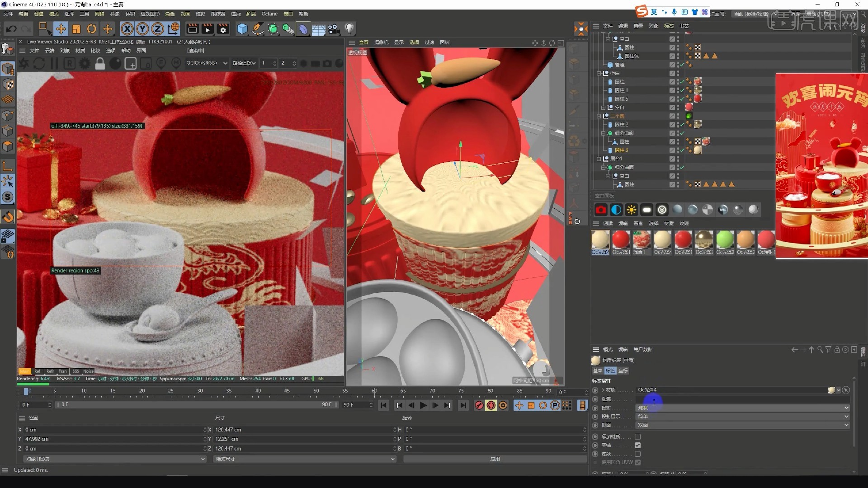Toggle the green enable check for 管道
The height and width of the screenshot is (488, 868).
point(682,65)
